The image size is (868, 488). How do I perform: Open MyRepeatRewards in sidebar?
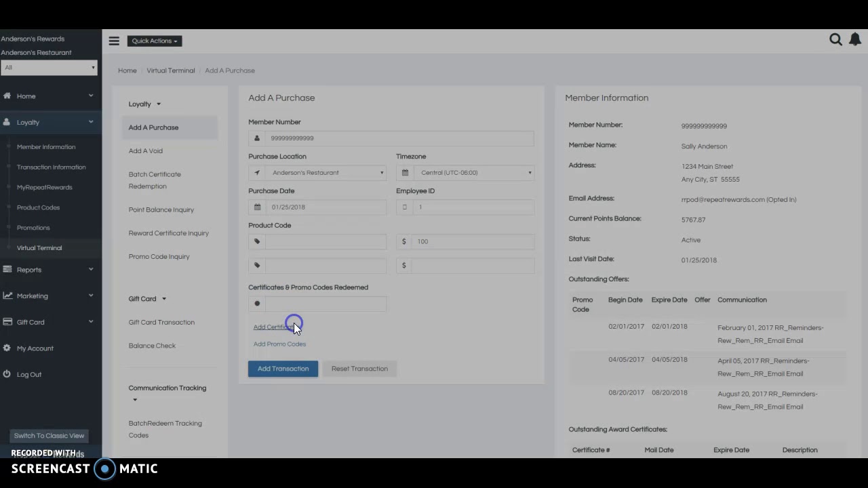44,188
